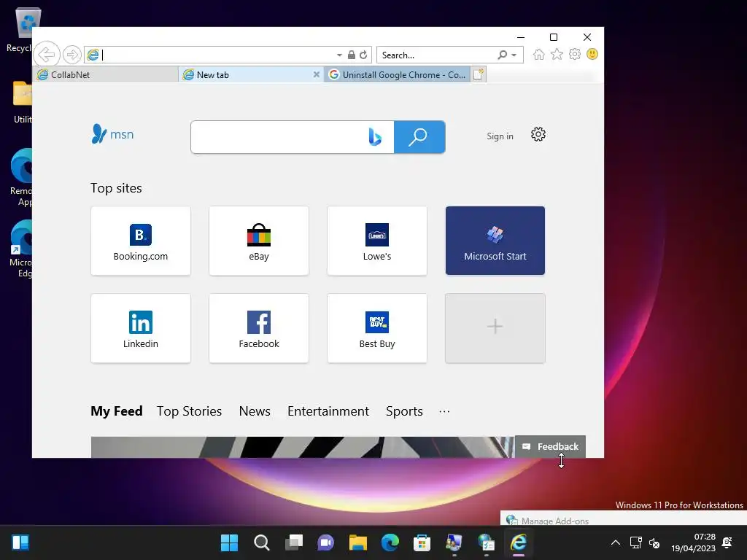The image size is (747, 560).
Task: Open the IE Tools gear icon
Action: pyautogui.click(x=575, y=54)
